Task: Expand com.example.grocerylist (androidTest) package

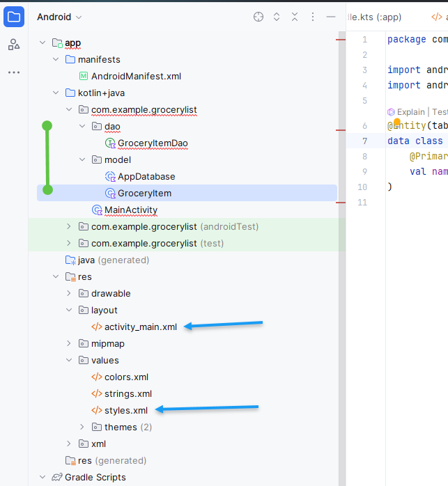Action: point(69,227)
